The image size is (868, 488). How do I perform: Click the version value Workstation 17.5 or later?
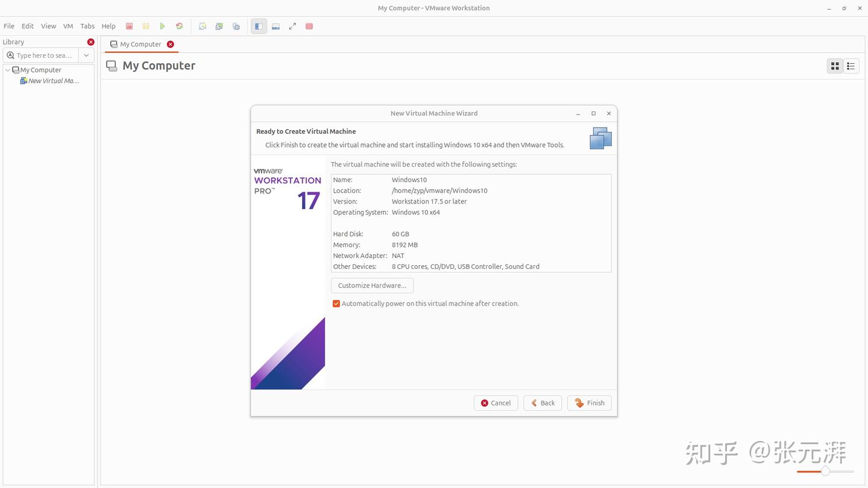pyautogui.click(x=429, y=201)
